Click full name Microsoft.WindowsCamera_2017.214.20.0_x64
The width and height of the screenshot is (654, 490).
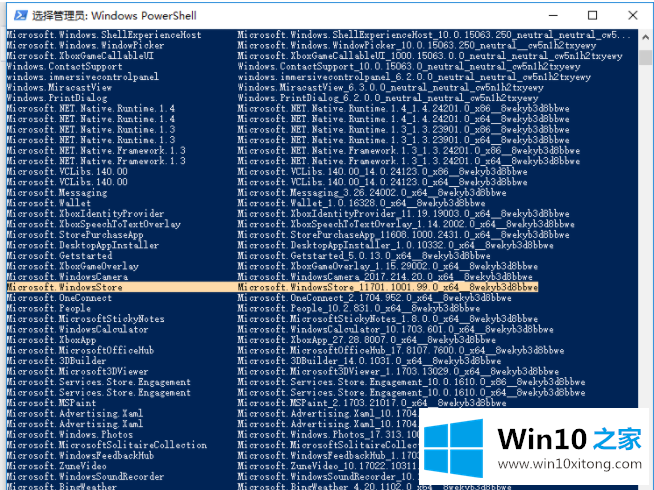[x=385, y=276]
